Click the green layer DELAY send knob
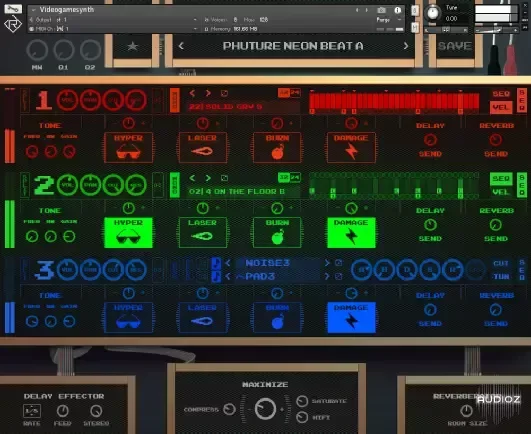This screenshot has width=531, height=434. pos(430,225)
